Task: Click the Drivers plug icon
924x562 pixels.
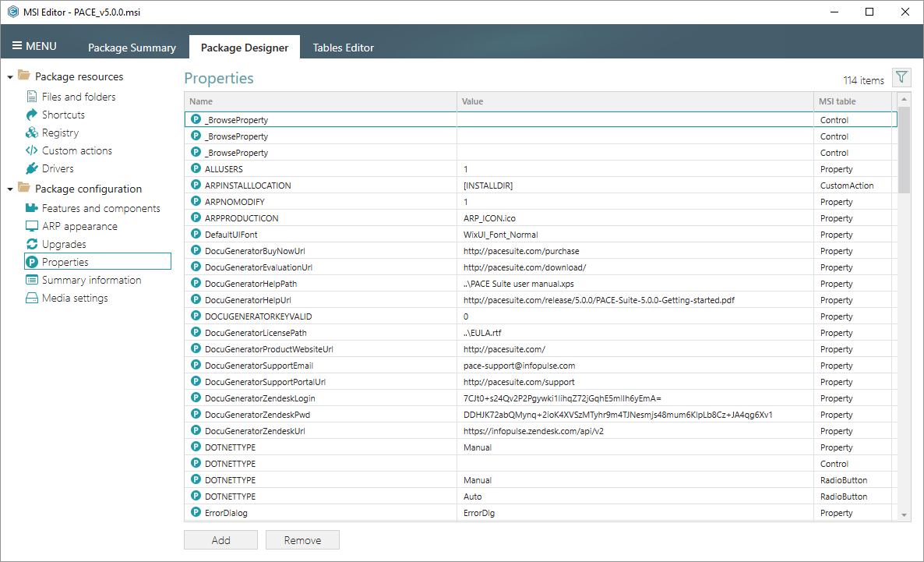Action: (x=32, y=168)
